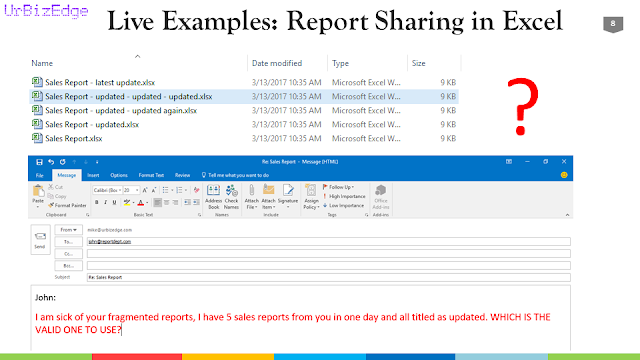The width and height of the screenshot is (640, 360).
Task: Center the message text
Action: click(x=167, y=202)
